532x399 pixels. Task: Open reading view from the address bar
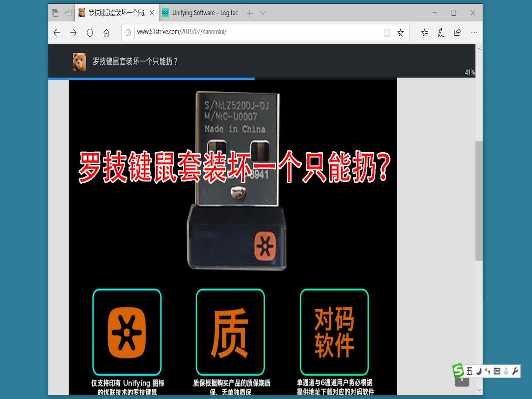tap(387, 33)
